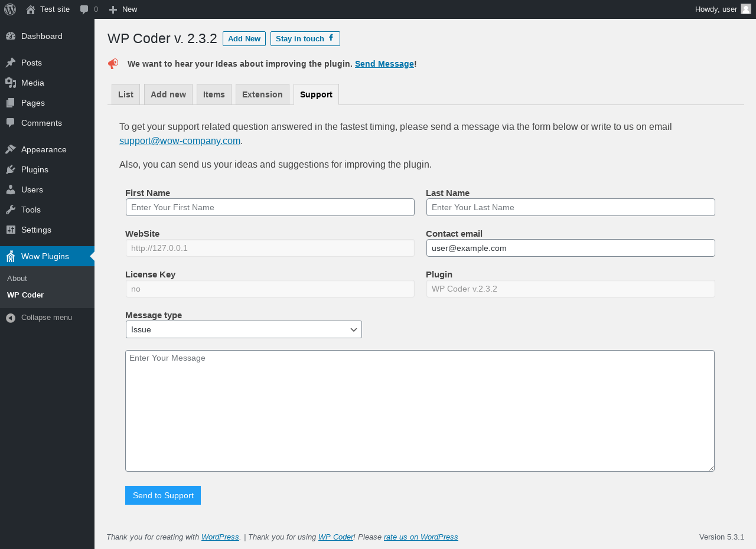Click the home icon beside Test site
756x549 pixels.
tap(31, 9)
